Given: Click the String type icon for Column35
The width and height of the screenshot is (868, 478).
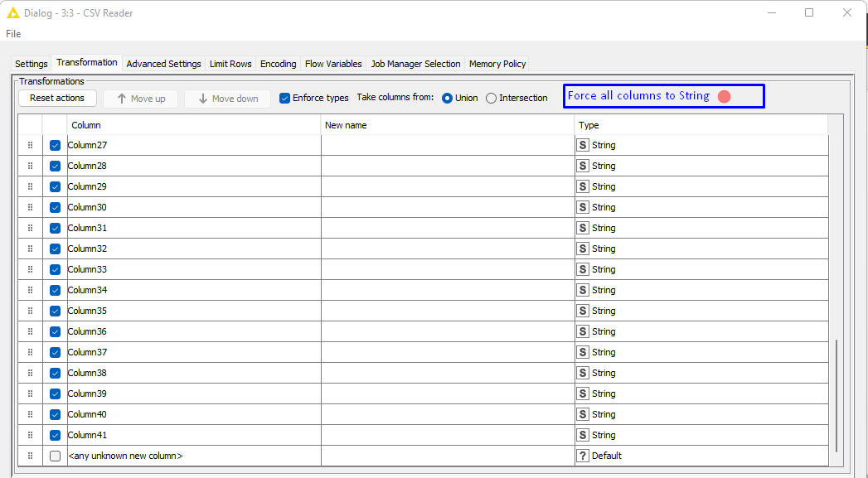Looking at the screenshot, I should point(582,311).
